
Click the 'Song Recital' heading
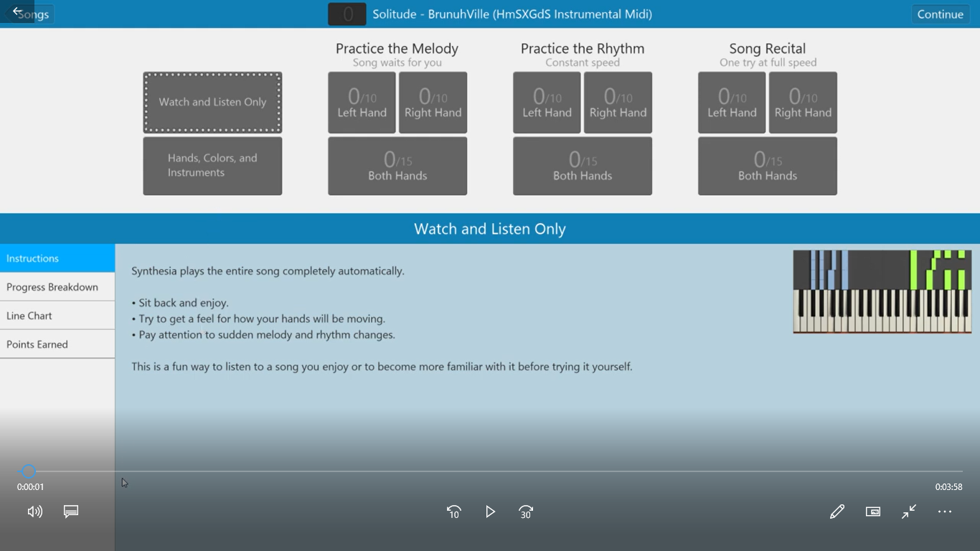tap(768, 49)
